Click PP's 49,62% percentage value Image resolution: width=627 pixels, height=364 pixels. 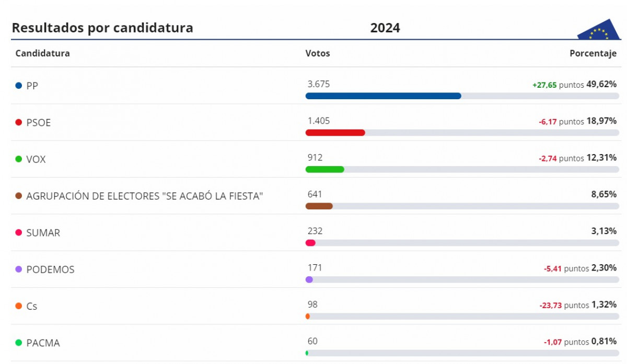601,84
